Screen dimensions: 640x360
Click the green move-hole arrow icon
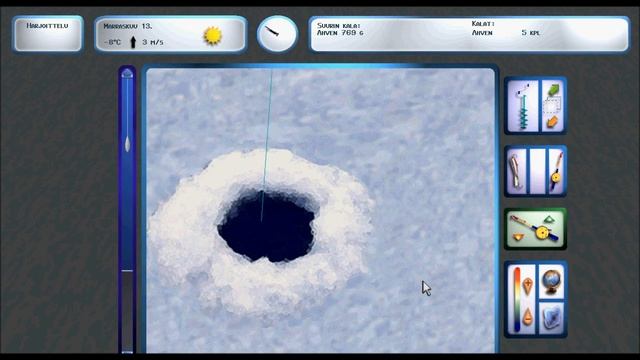pos(553,90)
